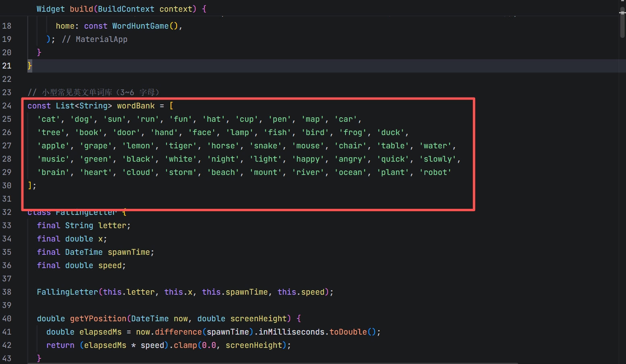Viewport: 626px width, 364px height.
Task: Click the 'tree' string on line 26
Action: (51, 132)
